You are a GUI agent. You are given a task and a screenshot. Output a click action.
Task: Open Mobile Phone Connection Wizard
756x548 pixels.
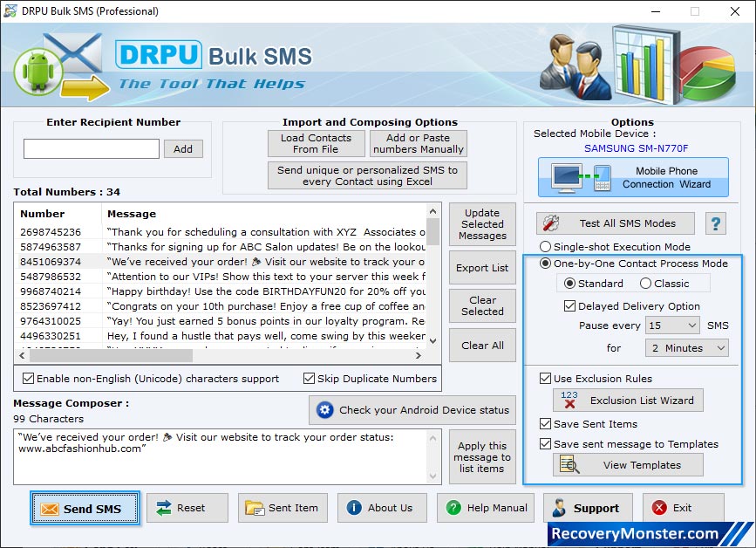(633, 178)
